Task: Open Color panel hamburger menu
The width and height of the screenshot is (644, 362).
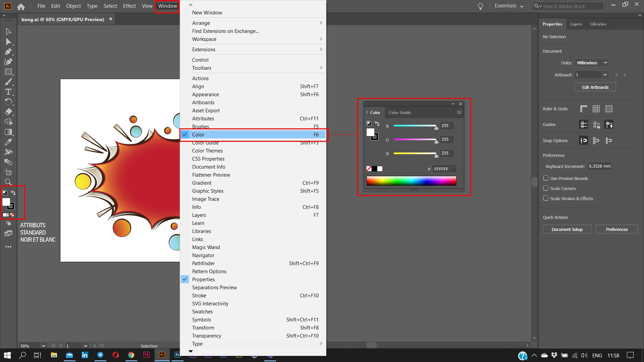Action: (x=459, y=113)
